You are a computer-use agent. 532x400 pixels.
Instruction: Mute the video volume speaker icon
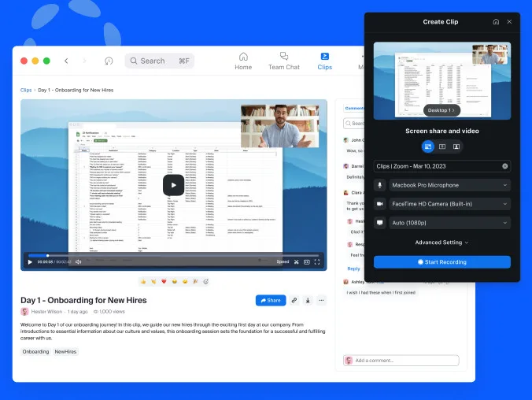(x=79, y=261)
